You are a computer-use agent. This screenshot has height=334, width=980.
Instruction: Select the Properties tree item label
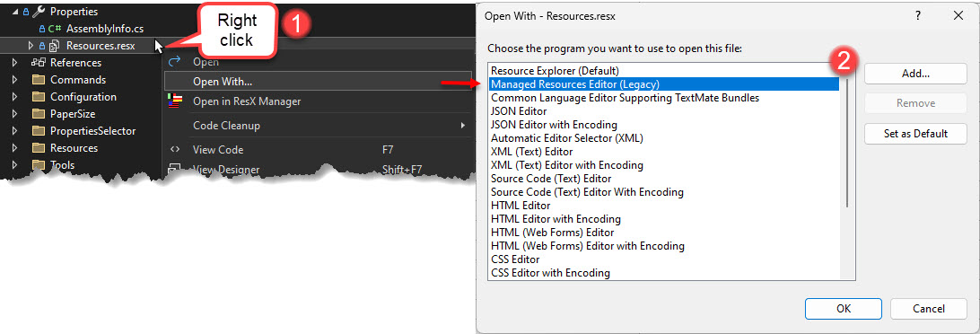74,12
